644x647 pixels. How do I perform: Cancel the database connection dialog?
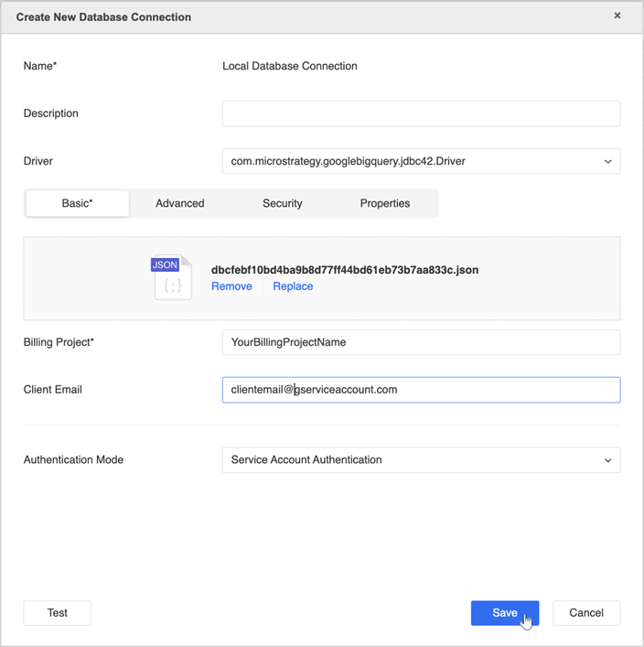(586, 613)
